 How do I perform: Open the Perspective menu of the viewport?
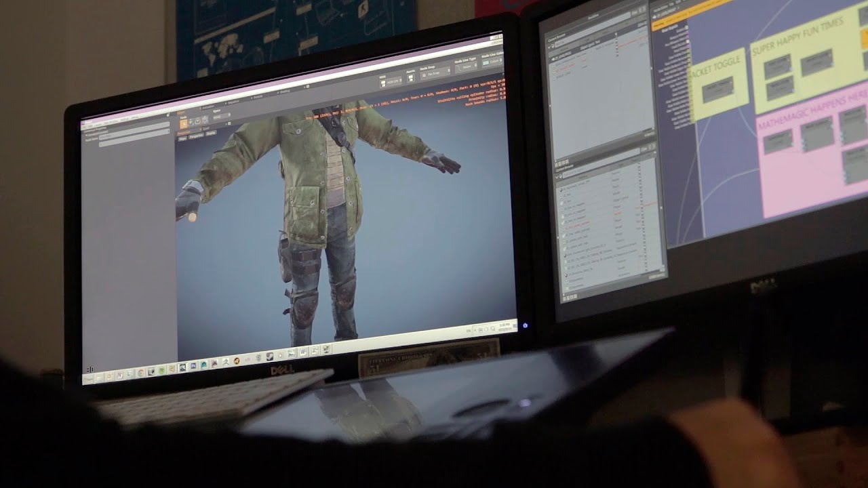point(196,136)
